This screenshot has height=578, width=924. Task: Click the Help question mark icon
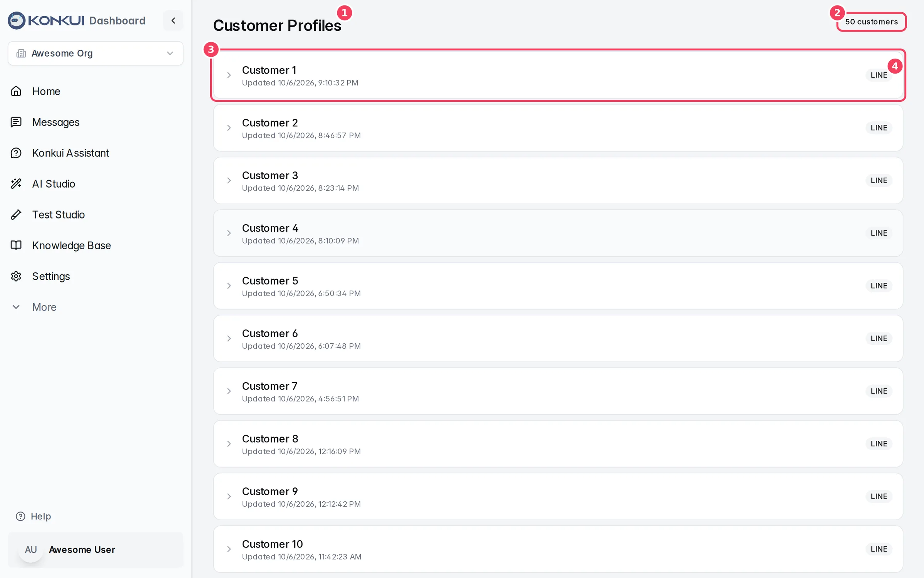point(20,516)
